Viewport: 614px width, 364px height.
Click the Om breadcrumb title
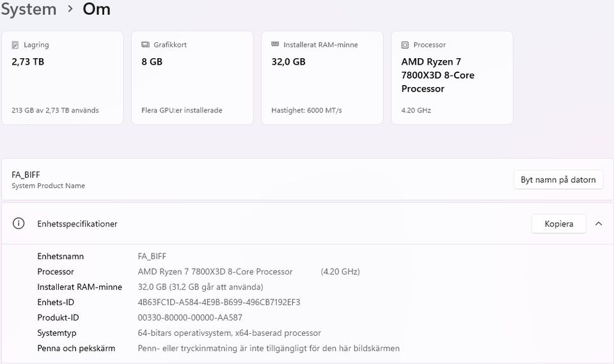[97, 10]
